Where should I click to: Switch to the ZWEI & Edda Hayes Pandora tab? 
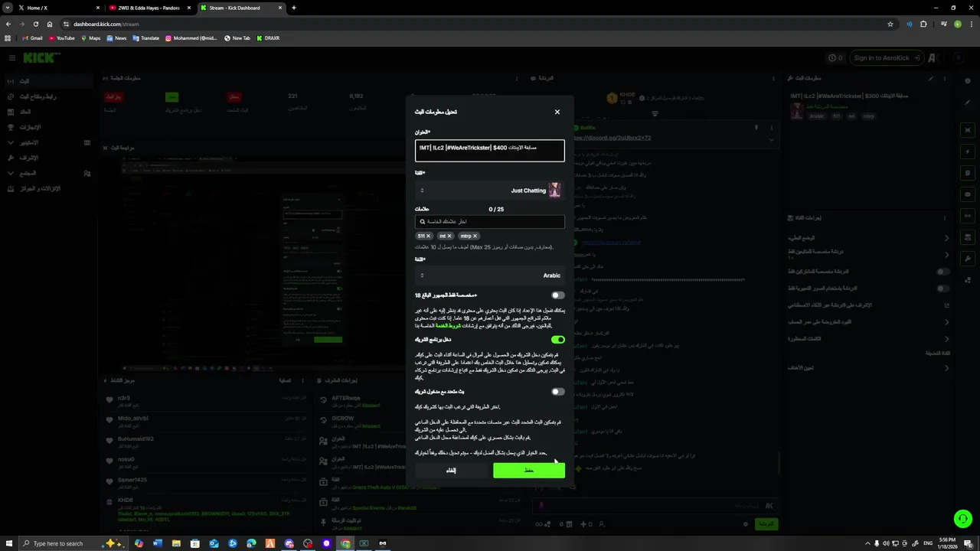[x=149, y=8]
